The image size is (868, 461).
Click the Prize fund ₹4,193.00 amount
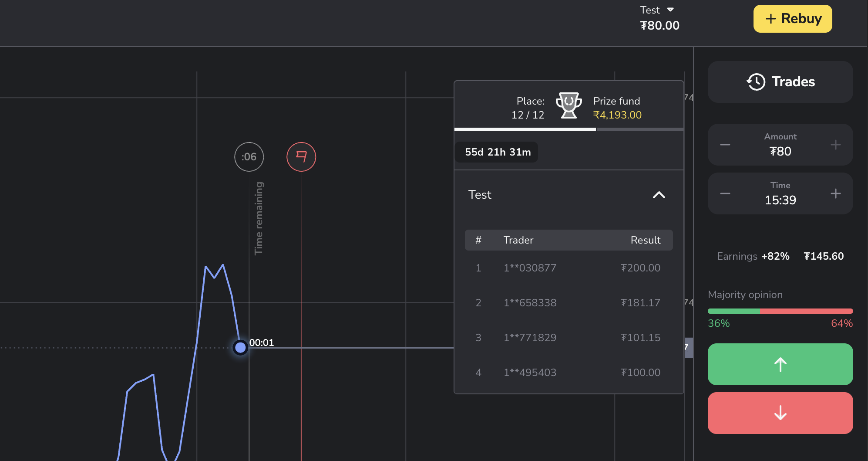coord(617,115)
